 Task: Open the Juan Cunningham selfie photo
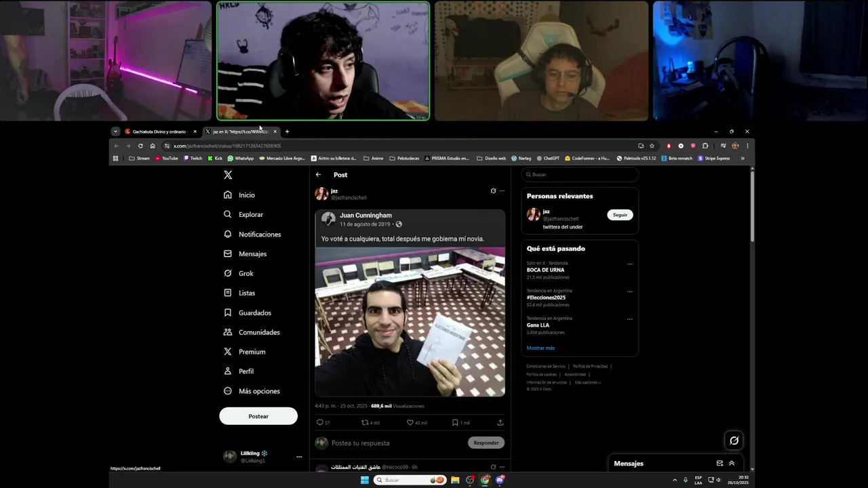point(410,322)
